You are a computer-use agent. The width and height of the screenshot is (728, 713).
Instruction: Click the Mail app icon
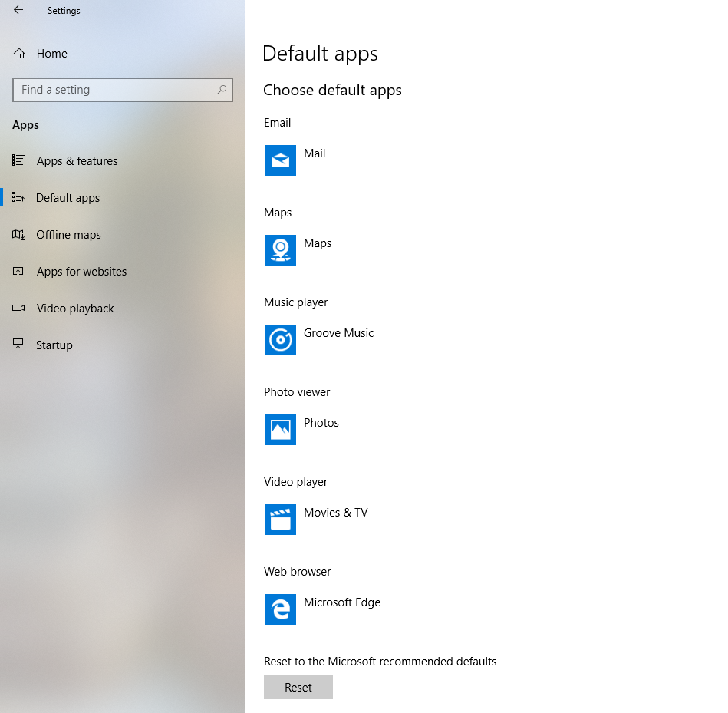281,160
